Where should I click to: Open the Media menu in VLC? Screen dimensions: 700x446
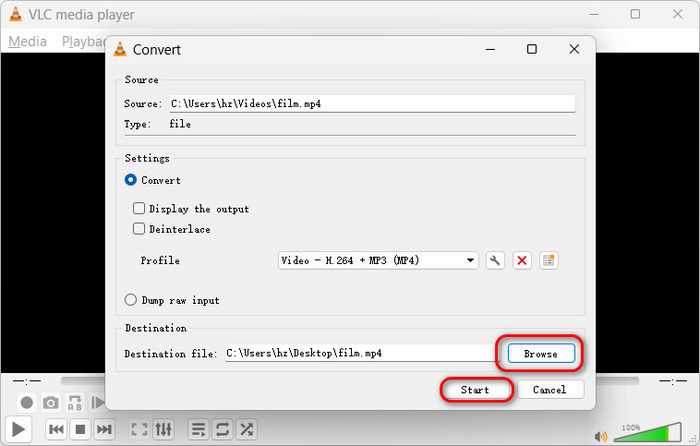28,42
